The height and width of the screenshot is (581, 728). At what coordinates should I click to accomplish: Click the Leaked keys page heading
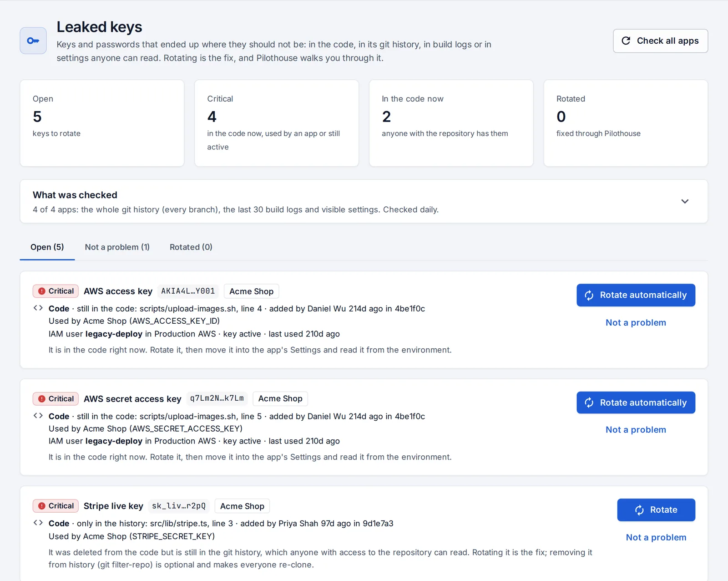coord(99,27)
